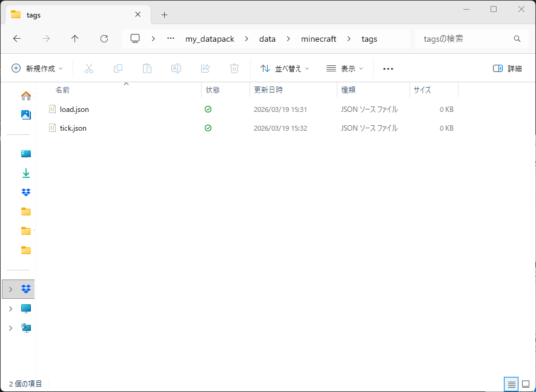Navigate up one folder level
536x392 pixels.
tap(74, 39)
